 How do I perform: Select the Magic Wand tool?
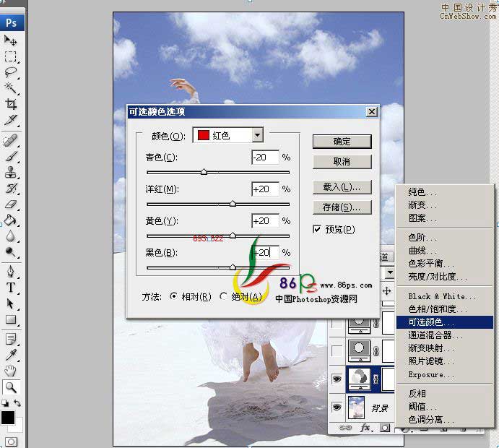10,88
